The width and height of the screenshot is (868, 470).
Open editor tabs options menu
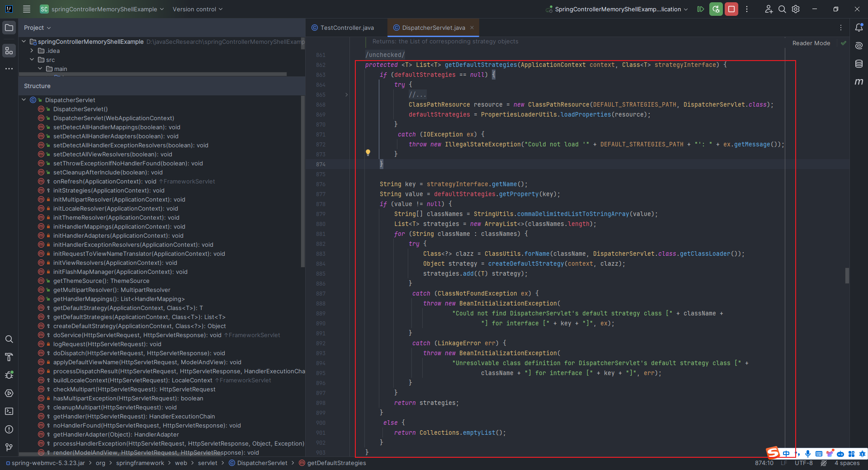tap(841, 28)
